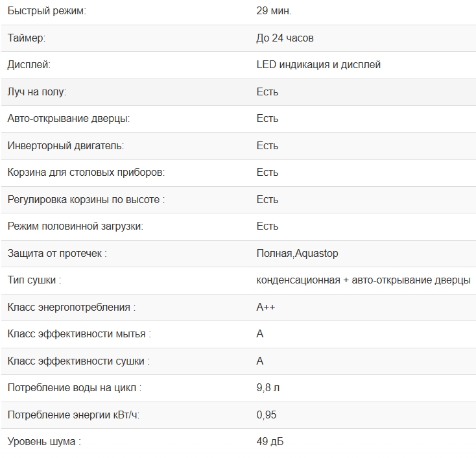The width and height of the screenshot is (476, 458).
Task: Click the '9,8 л' water consumption value
Action: click(x=268, y=388)
